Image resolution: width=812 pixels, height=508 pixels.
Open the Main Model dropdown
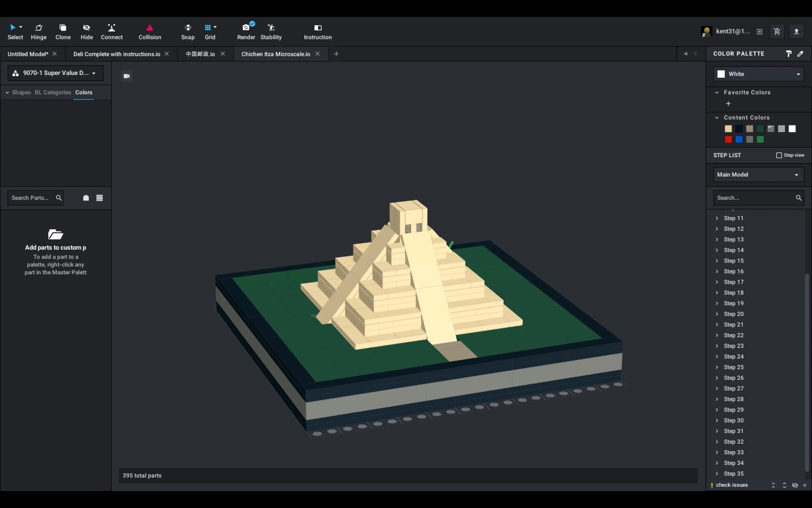click(759, 175)
